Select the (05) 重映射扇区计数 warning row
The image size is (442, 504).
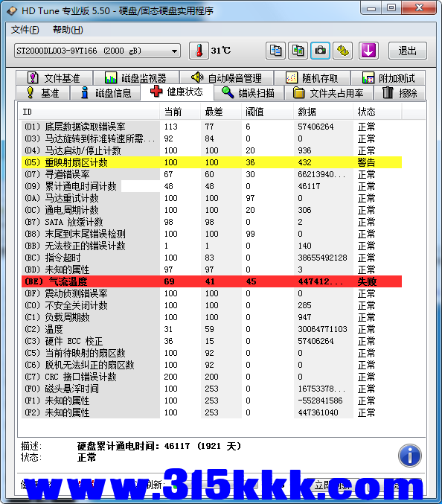[211, 162]
